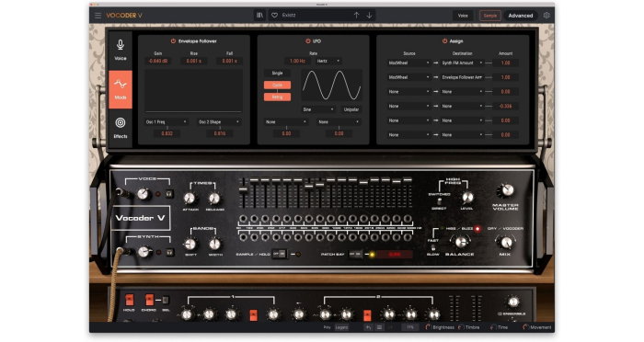The height and width of the screenshot is (342, 644).
Task: Toggle the LFO Retrig button
Action: click(x=277, y=97)
